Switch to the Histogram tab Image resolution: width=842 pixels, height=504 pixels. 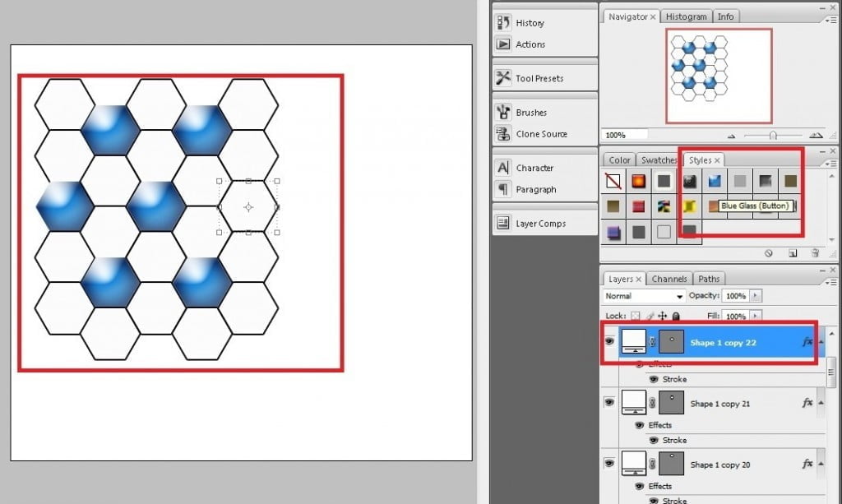[x=686, y=16]
